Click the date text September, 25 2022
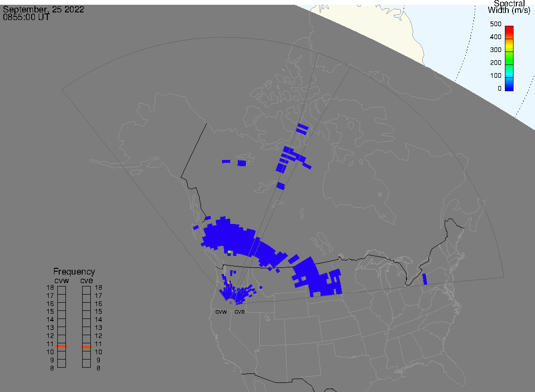Image resolution: width=535 pixels, height=392 pixels. click(x=43, y=9)
